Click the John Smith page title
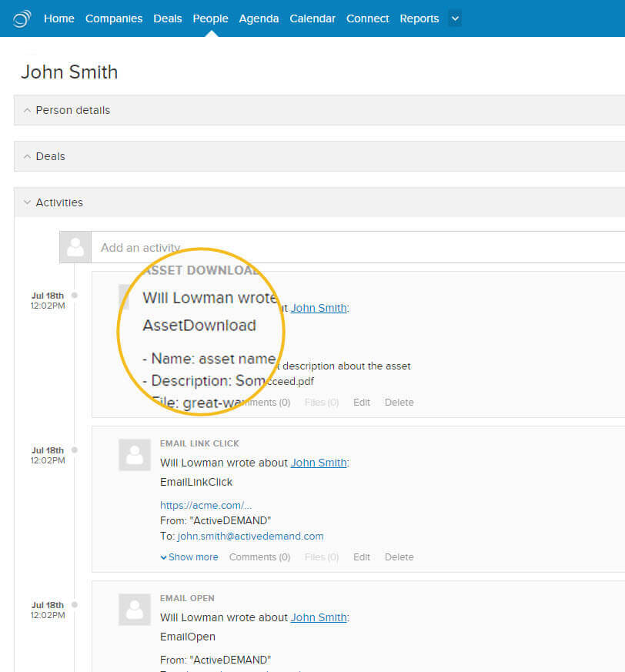 pyautogui.click(x=69, y=72)
